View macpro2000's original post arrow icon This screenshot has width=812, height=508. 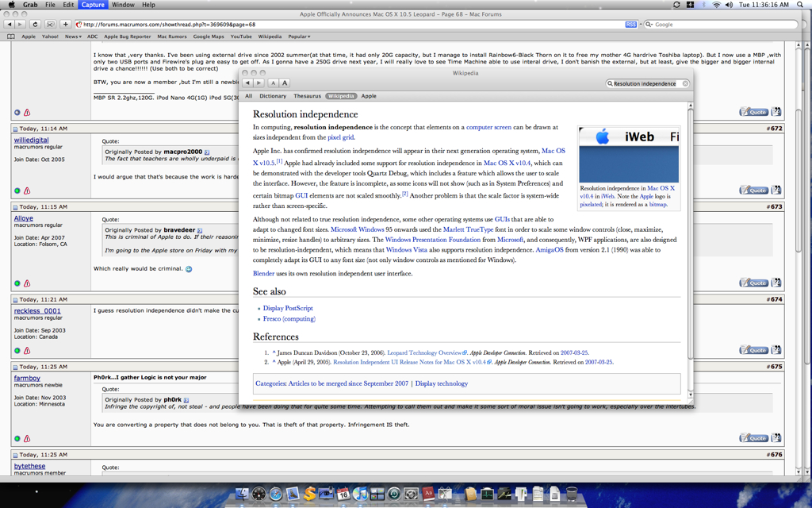tap(207, 152)
